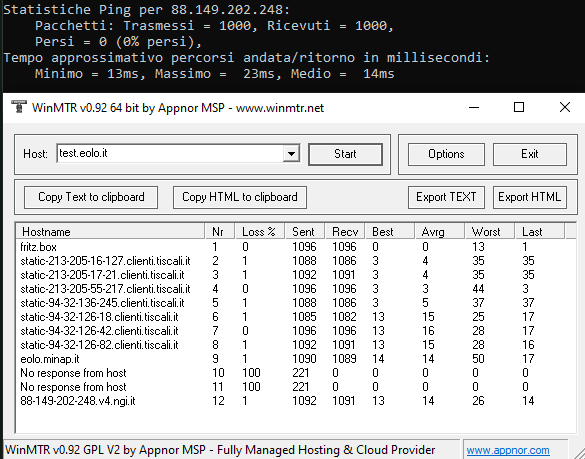Select the fritz.box row

295,247
